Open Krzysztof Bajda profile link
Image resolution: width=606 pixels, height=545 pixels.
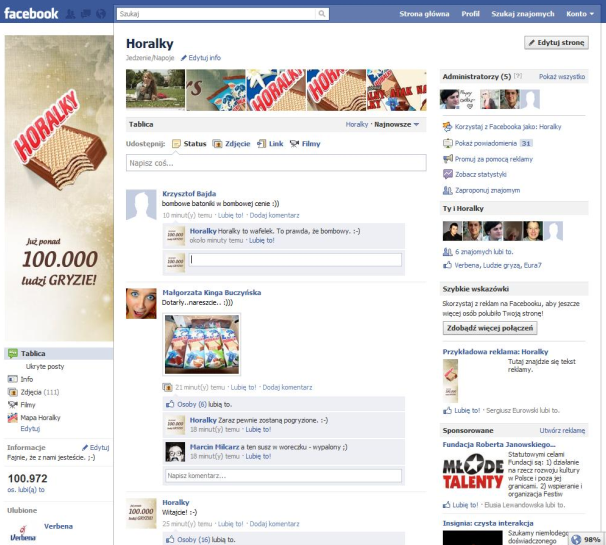[x=189, y=194]
